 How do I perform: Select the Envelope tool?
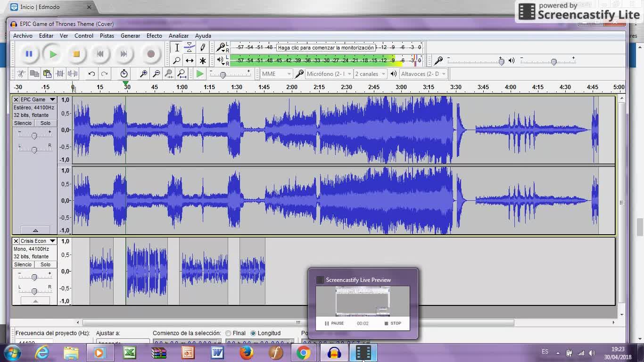click(190, 47)
